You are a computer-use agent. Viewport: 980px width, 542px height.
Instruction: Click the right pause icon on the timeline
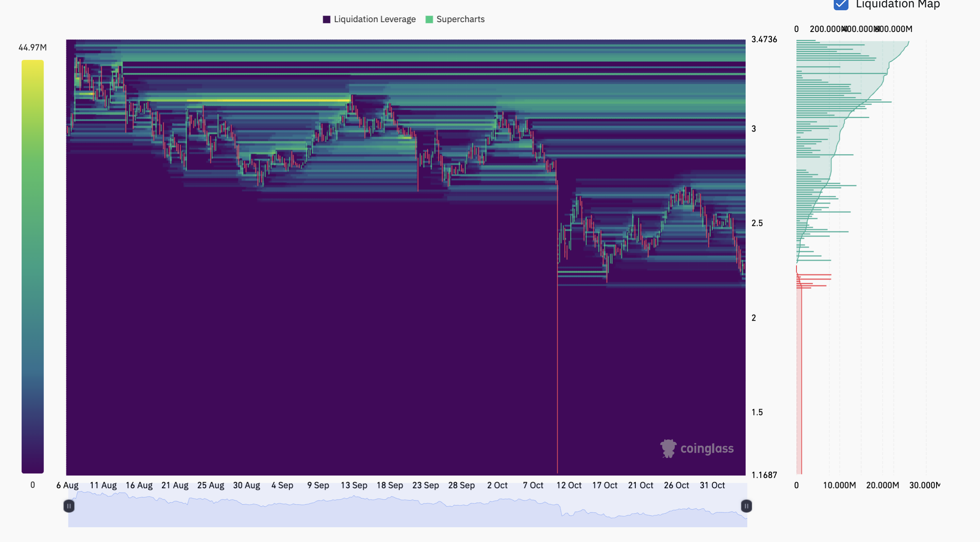point(747,507)
